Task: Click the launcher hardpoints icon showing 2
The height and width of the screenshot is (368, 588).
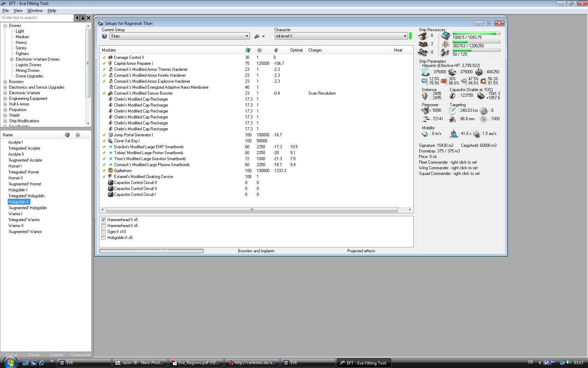Action: (423, 44)
